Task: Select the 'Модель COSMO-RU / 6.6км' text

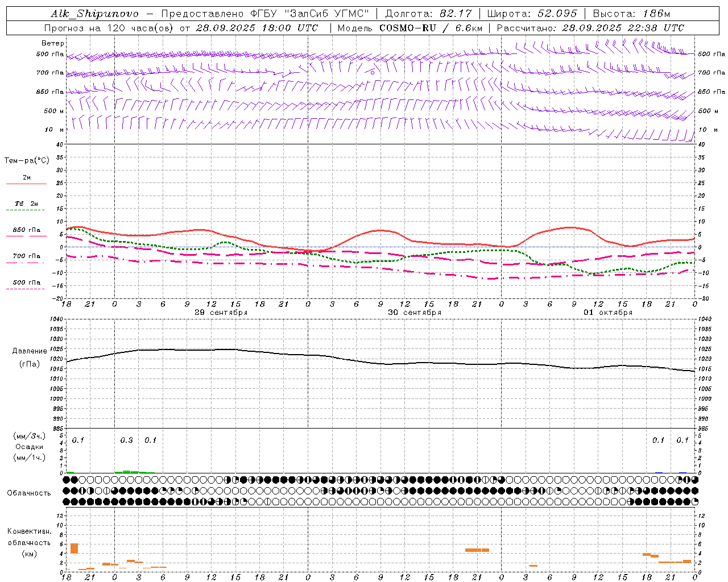Action: point(409,28)
